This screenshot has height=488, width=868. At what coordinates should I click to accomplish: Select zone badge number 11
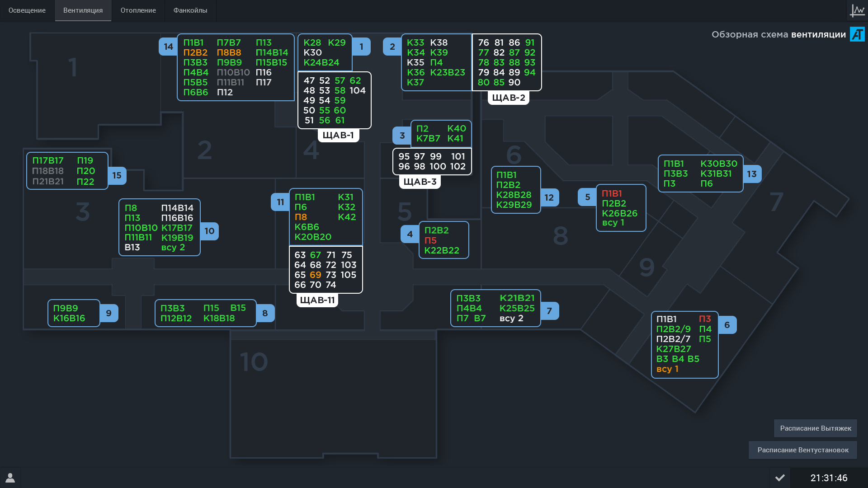(280, 202)
